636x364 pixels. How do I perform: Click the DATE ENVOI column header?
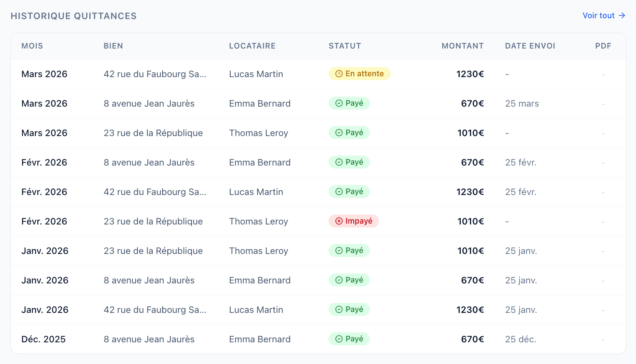[530, 46]
